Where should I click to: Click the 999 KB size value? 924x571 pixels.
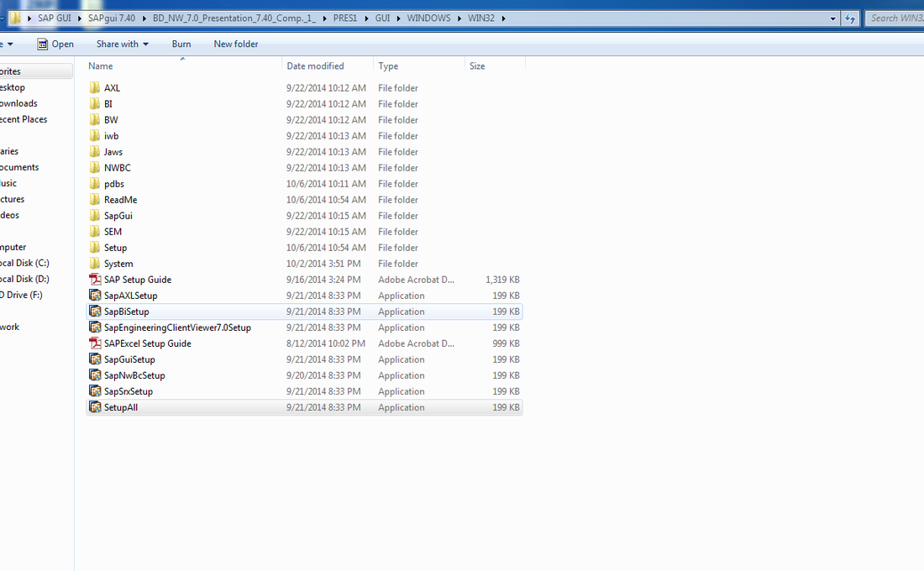507,343
